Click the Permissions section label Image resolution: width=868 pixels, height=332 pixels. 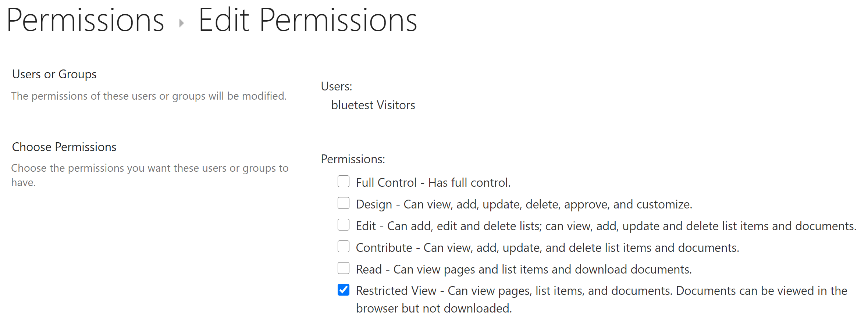pyautogui.click(x=352, y=159)
